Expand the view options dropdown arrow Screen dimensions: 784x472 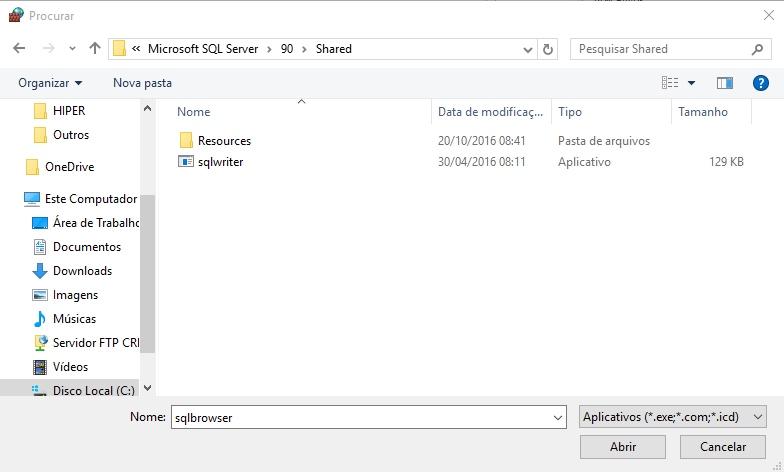coord(691,83)
